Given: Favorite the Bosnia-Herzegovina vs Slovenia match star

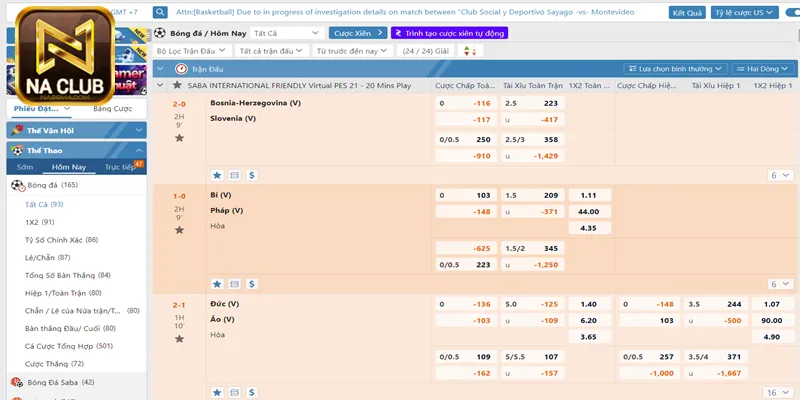Looking at the screenshot, I should (179, 138).
